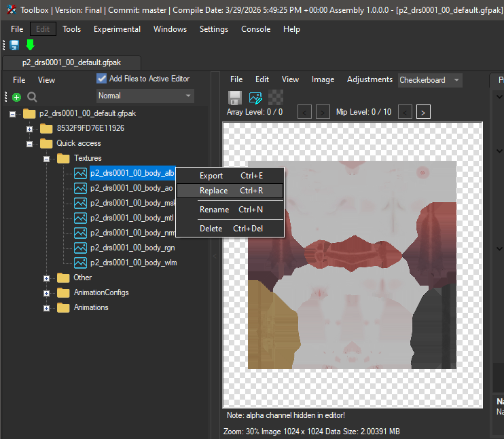Image resolution: width=504 pixels, height=439 pixels.
Task: Expand the 8532F9FD76E11926 folder node
Action: pos(30,129)
